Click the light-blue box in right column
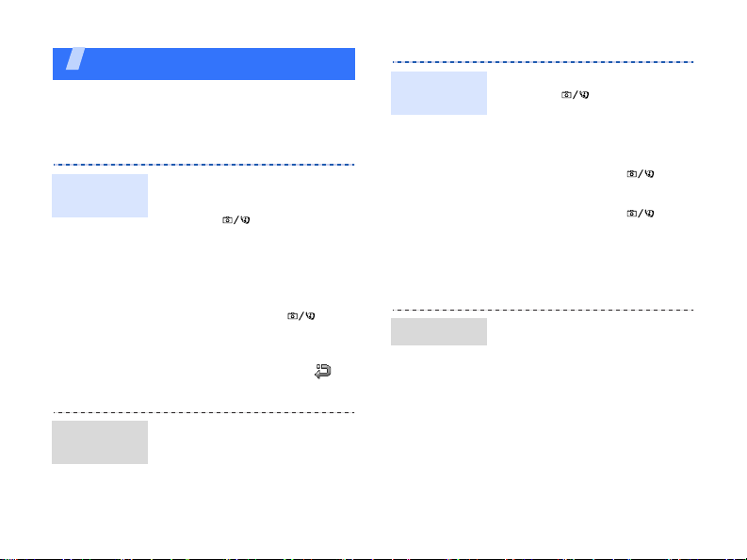747x560 pixels. point(439,93)
